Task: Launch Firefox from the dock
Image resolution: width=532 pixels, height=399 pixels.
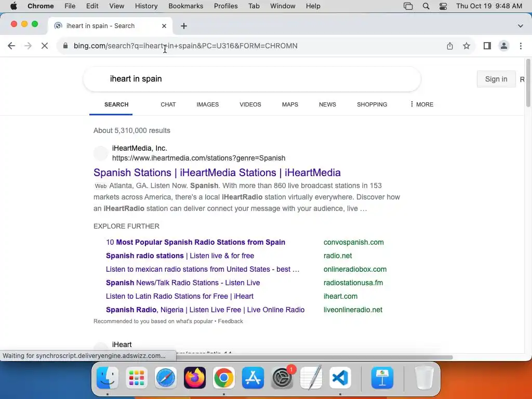Action: click(195, 378)
